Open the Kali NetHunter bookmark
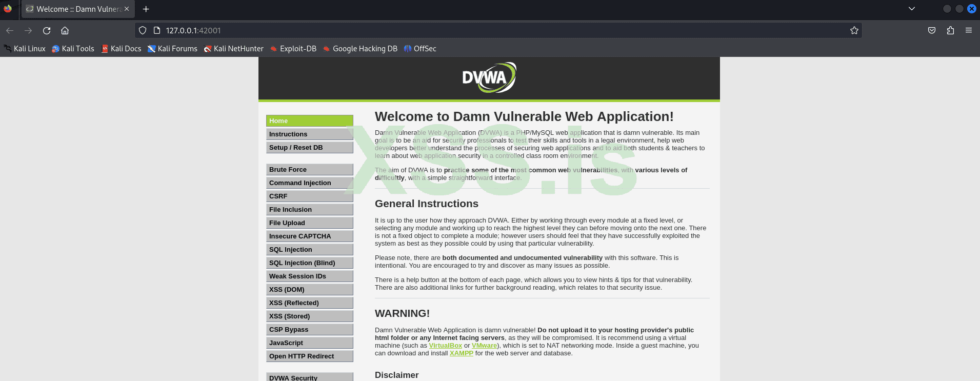The image size is (980, 381). click(234, 49)
